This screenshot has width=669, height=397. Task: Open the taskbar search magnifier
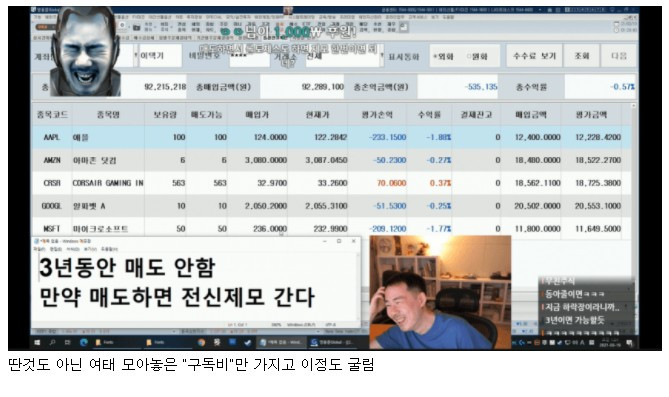(x=52, y=342)
